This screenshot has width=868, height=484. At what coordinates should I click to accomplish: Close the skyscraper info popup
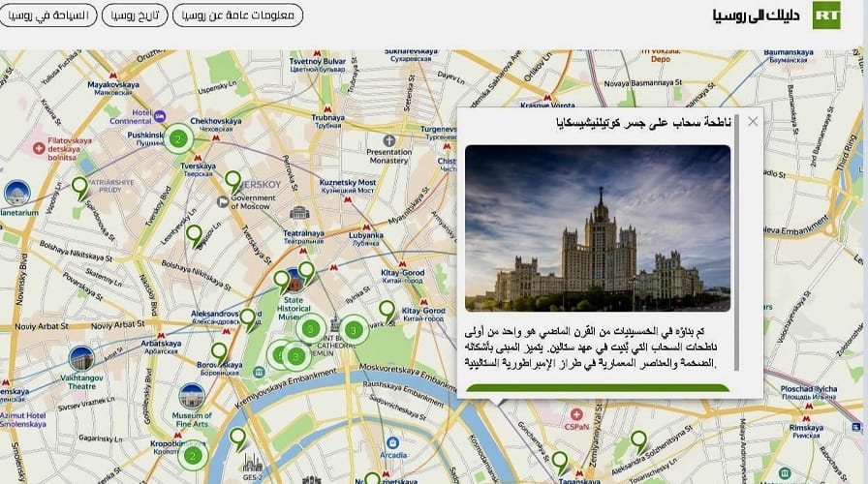pos(753,121)
